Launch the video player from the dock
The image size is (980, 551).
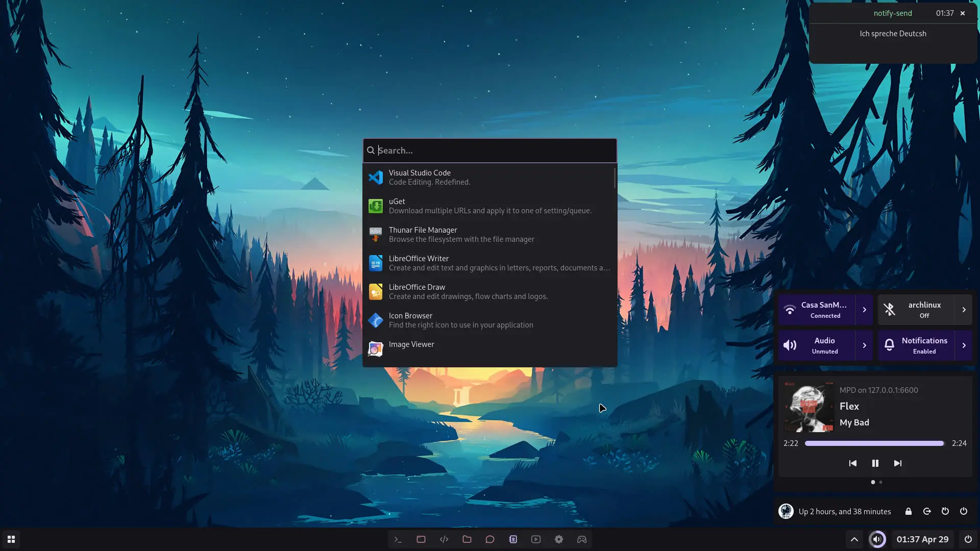pyautogui.click(x=536, y=539)
